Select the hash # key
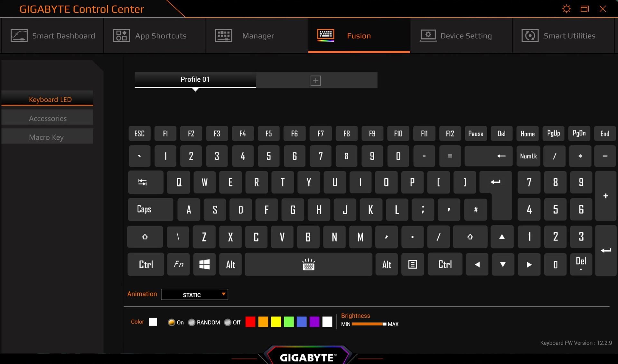This screenshot has width=618, height=364. pos(475,210)
